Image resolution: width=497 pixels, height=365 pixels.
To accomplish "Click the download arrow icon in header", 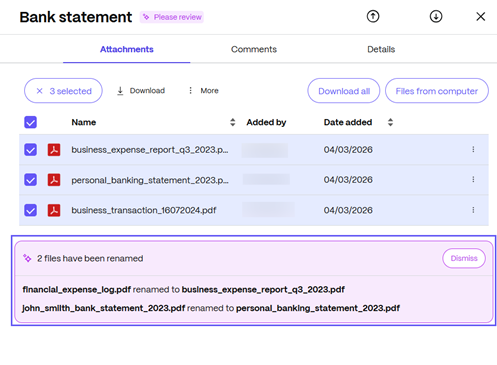I will (x=436, y=16).
